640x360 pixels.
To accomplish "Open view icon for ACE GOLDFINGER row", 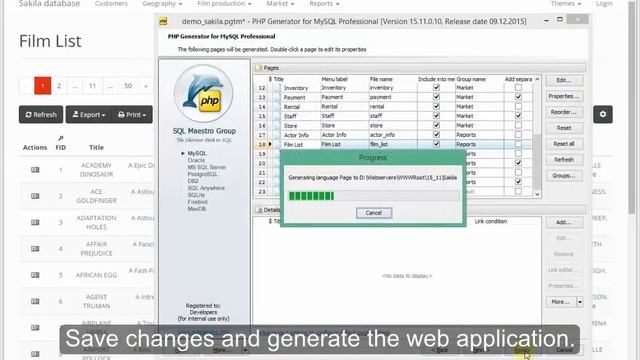I will coord(35,196).
